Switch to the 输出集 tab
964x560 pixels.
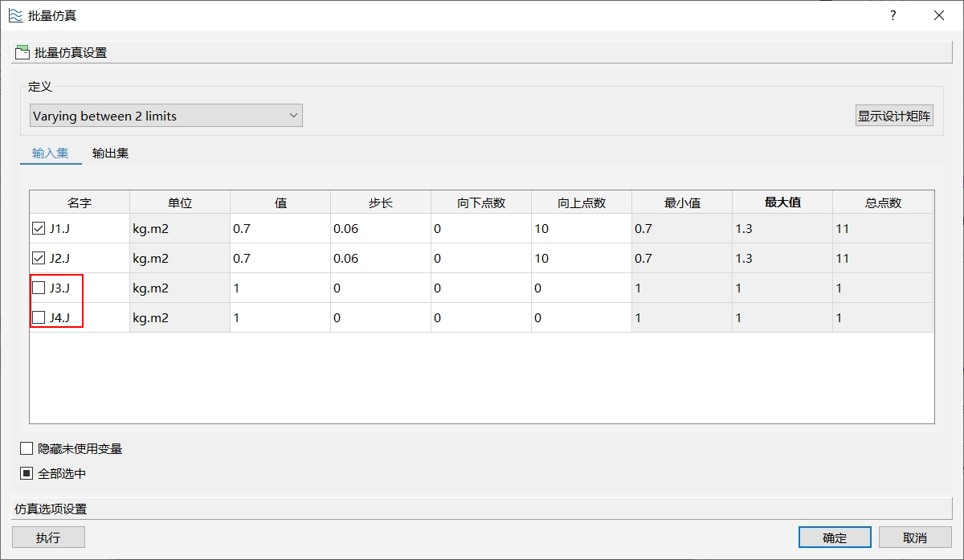110,153
